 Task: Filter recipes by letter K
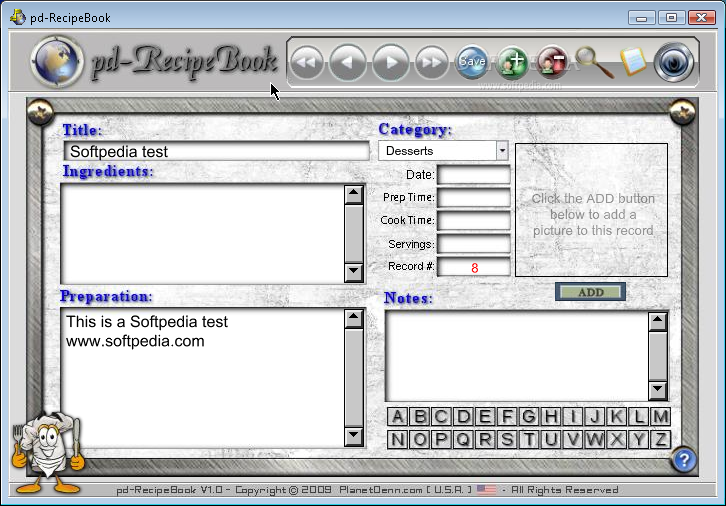pos(616,417)
